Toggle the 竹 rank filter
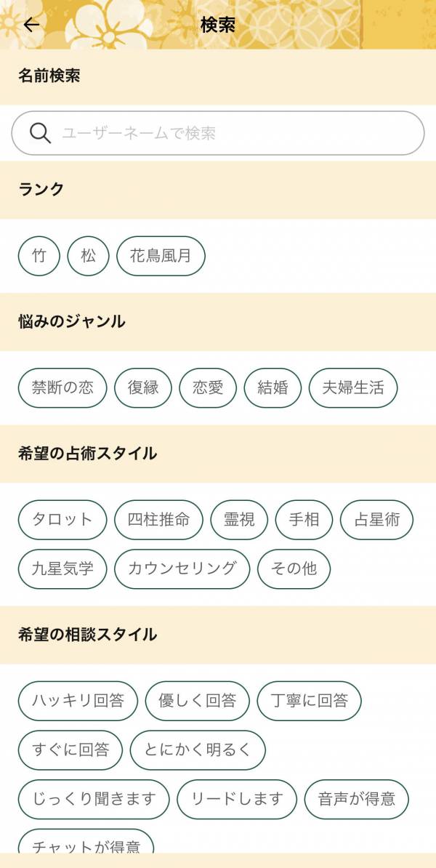Screen dimensions: 436x868 point(39,256)
